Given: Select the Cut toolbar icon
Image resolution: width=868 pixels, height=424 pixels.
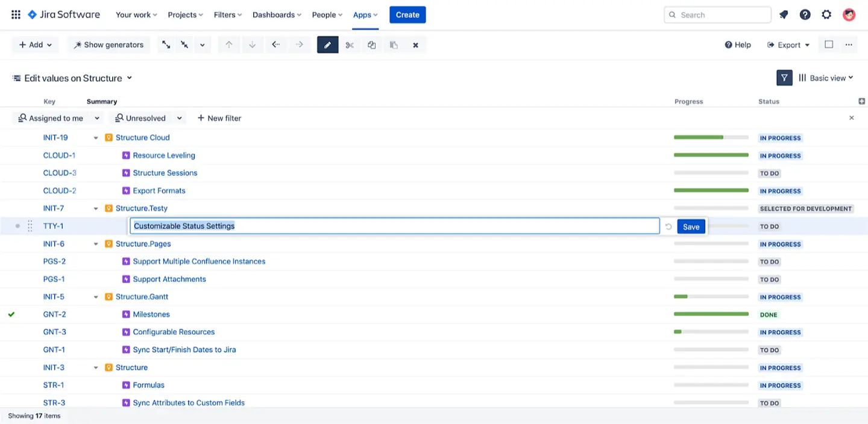Looking at the screenshot, I should 350,45.
